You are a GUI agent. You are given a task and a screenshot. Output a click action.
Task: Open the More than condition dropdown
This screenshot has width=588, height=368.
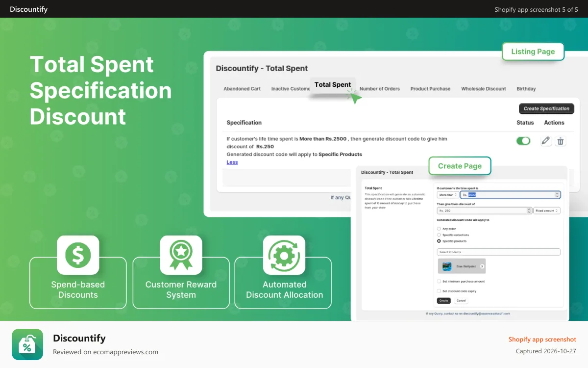pyautogui.click(x=448, y=195)
